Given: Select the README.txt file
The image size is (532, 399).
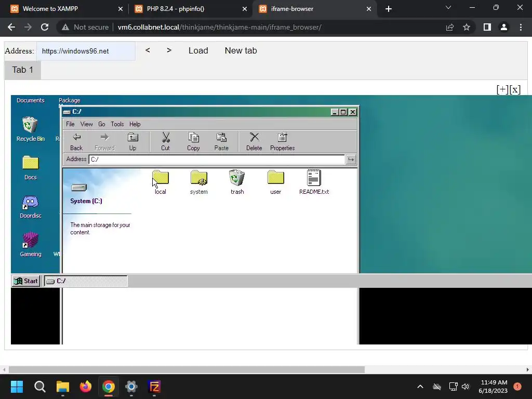Looking at the screenshot, I should pos(314,182).
